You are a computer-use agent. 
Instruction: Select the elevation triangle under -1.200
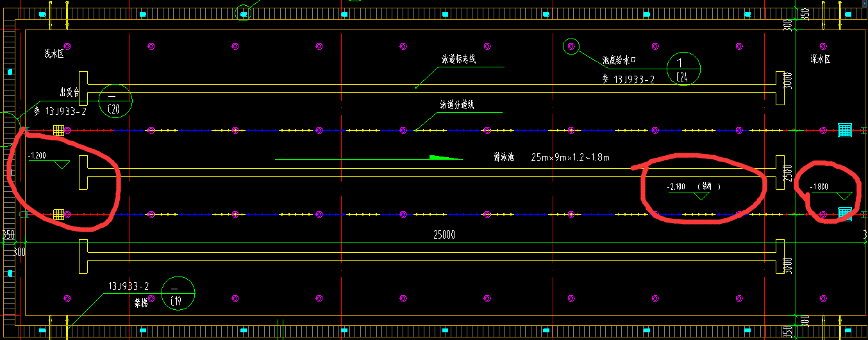pyautogui.click(x=62, y=165)
